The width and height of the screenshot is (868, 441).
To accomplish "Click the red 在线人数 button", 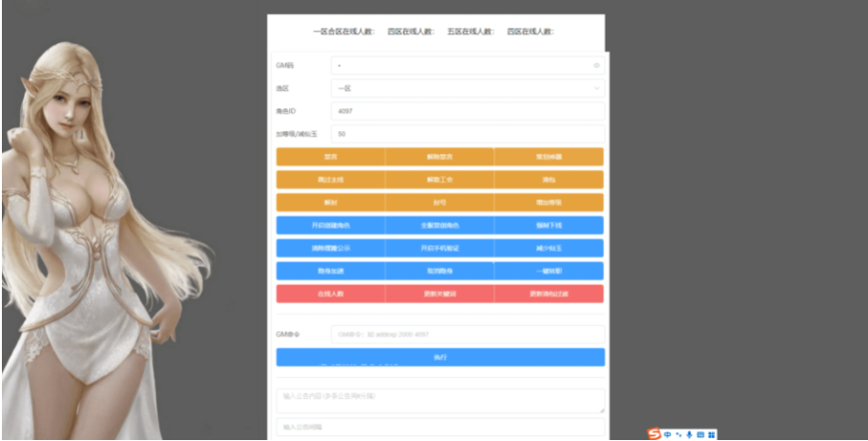I will coord(330,294).
